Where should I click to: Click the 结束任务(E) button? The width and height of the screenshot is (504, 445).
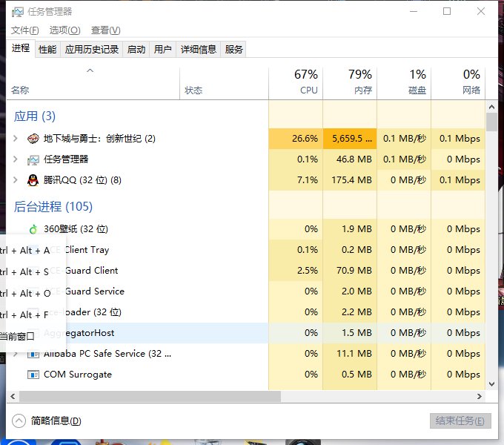click(x=460, y=421)
